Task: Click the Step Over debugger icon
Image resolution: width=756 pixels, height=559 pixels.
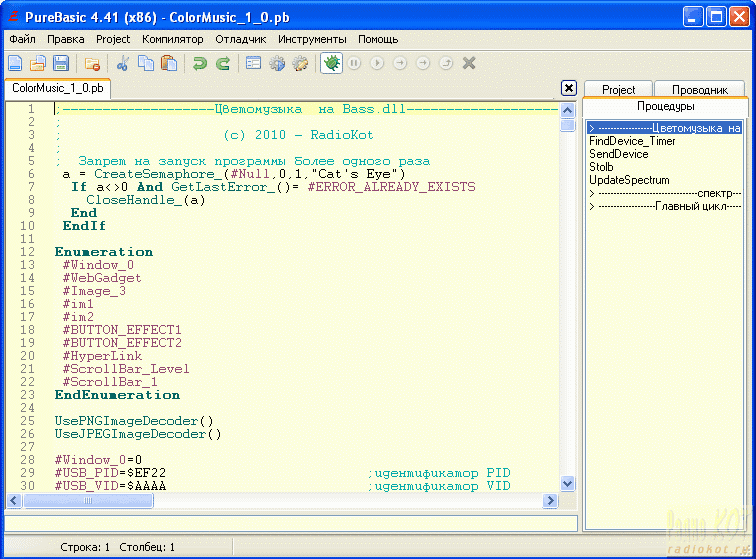Action: [423, 63]
